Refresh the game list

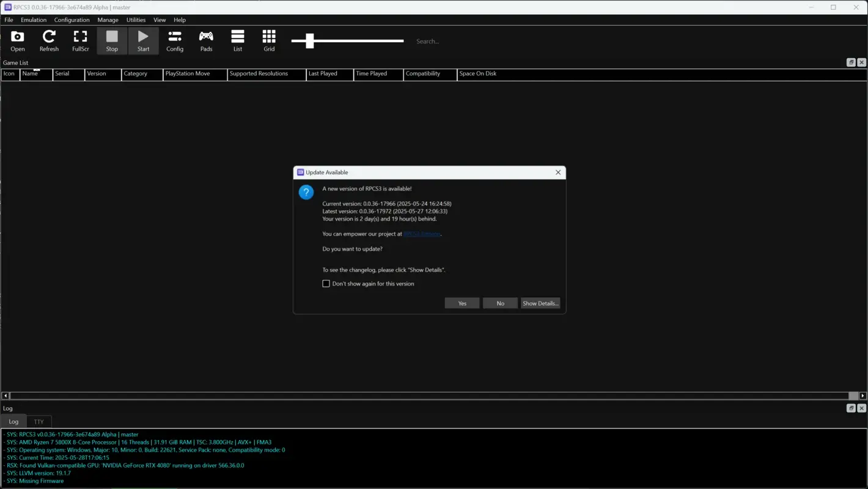49,40
